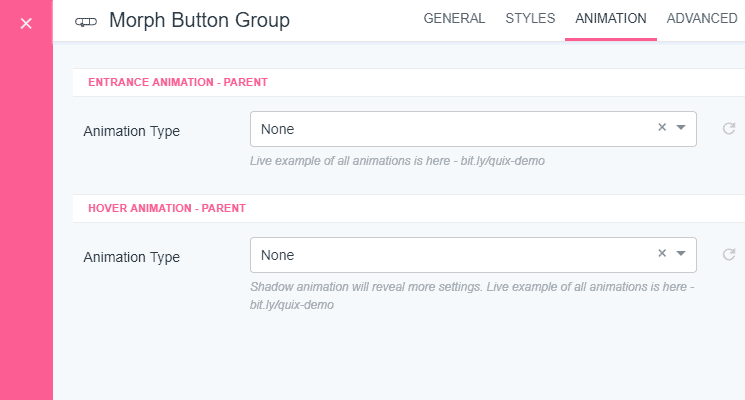Viewport: 745px width, 400px height.
Task: Click the entrance Animation Type label
Action: coord(131,131)
